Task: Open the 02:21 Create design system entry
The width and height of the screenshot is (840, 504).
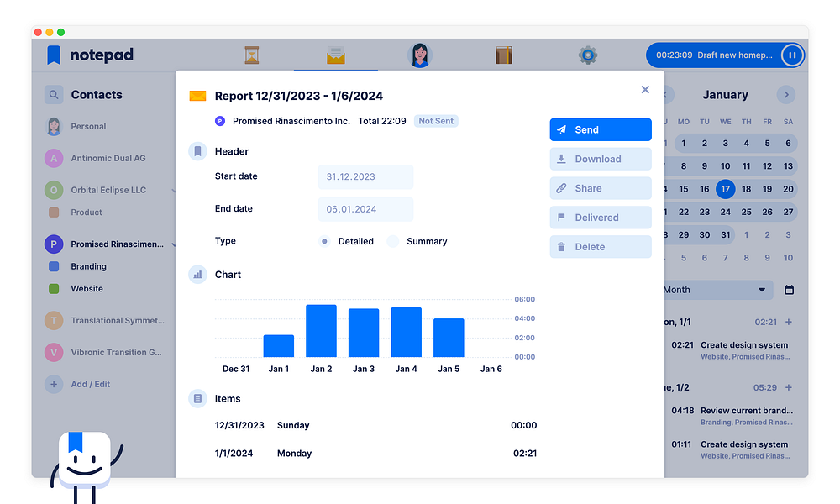Action: click(x=731, y=350)
